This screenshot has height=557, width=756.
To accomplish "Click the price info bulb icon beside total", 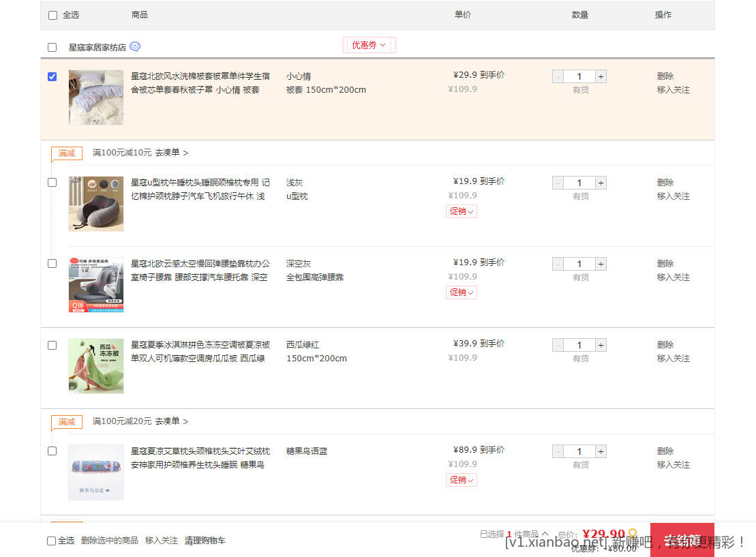I will pyautogui.click(x=633, y=533).
